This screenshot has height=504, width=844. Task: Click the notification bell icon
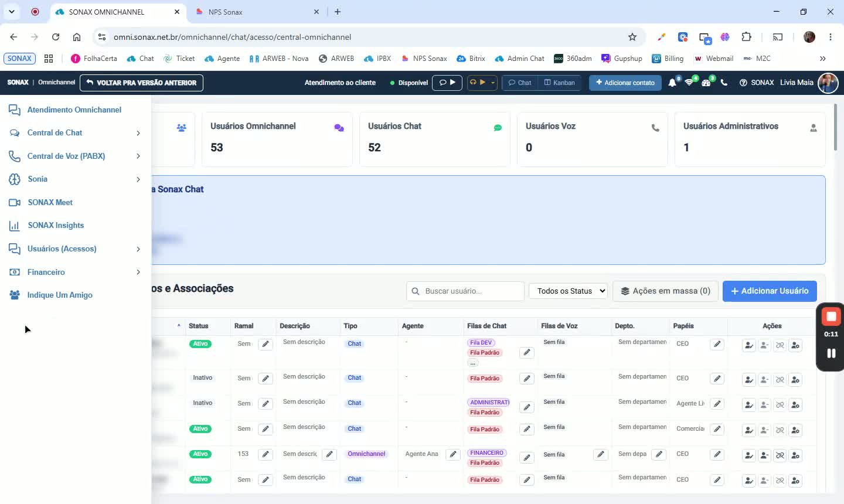(672, 83)
